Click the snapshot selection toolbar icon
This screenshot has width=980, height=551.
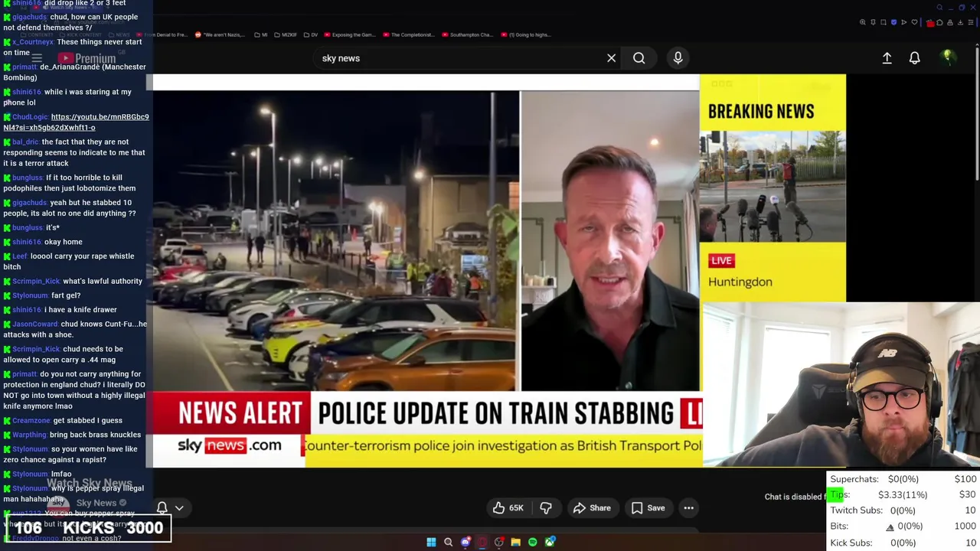pyautogui.click(x=884, y=22)
